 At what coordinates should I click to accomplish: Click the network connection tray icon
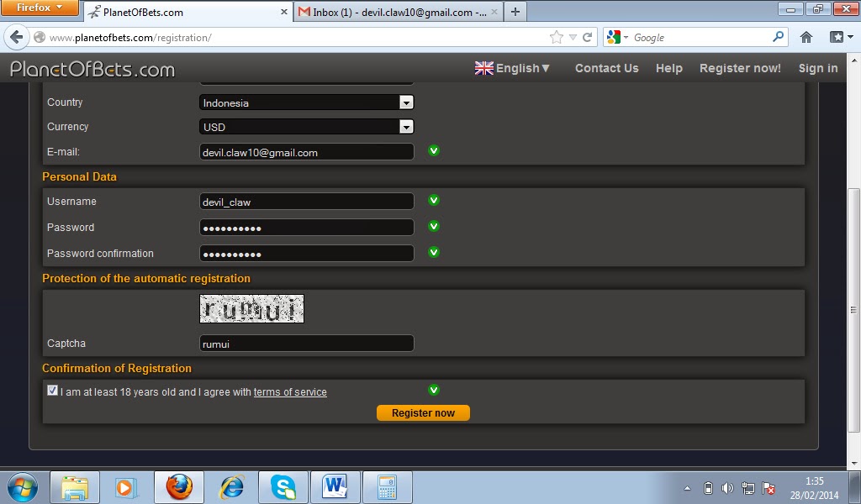pos(747,487)
